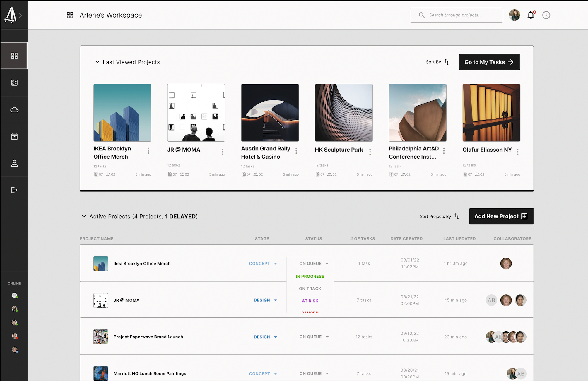Screen dimensions: 588x381
Task: Collapse the Active Projects section
Action: point(84,217)
